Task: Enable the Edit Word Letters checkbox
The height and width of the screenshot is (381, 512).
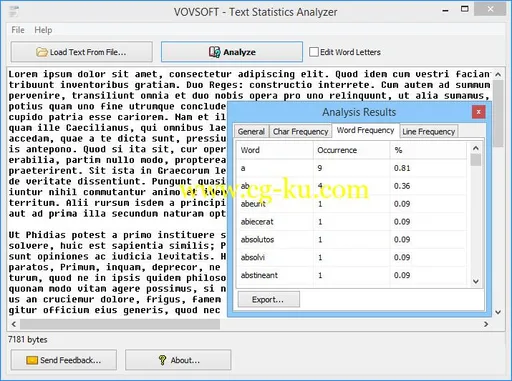Action: [314, 52]
